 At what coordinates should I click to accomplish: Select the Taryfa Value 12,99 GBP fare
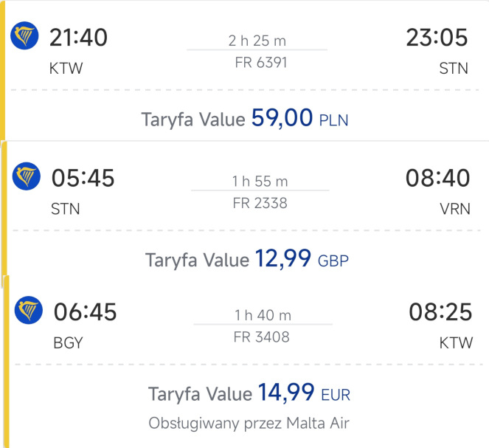247,259
